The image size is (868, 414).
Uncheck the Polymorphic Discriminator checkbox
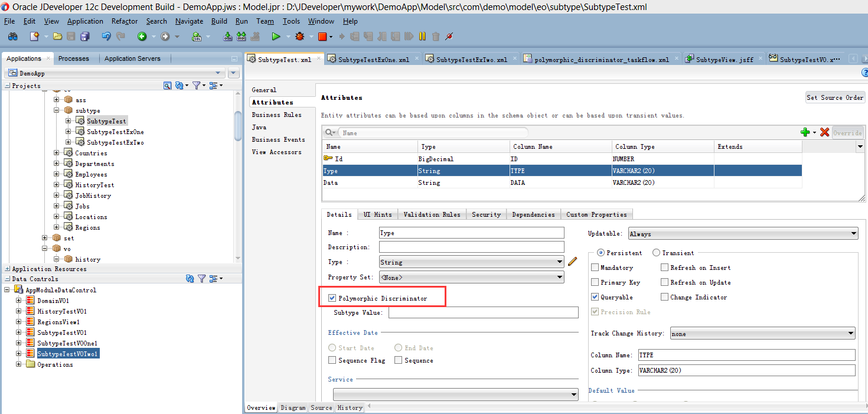click(332, 298)
